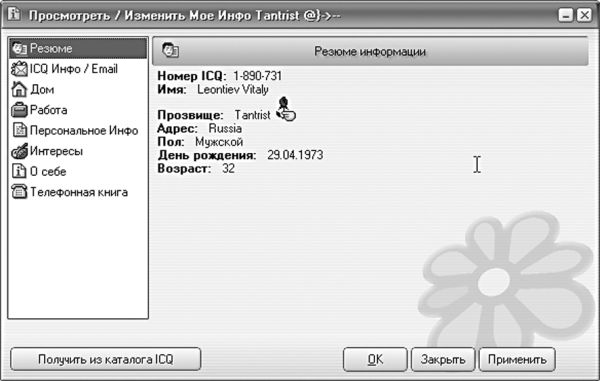Click Получить из каталога ICQ button
Image resolution: width=600 pixels, height=381 pixels.
coord(106,359)
